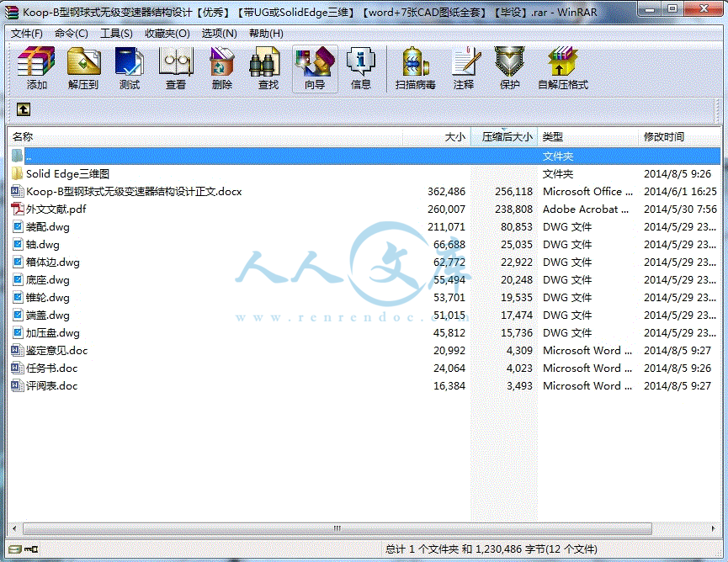Click the horizontal scrollbar thumb

(x=337, y=528)
